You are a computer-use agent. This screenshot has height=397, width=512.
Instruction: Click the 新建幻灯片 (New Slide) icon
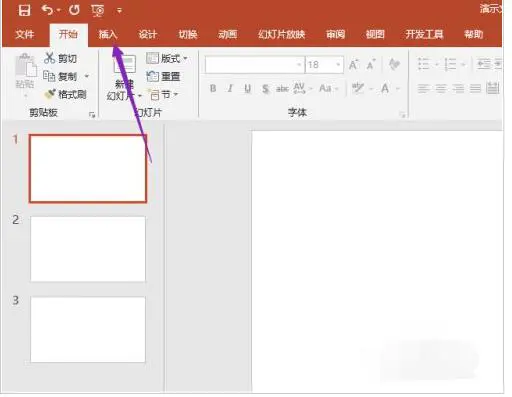point(125,64)
